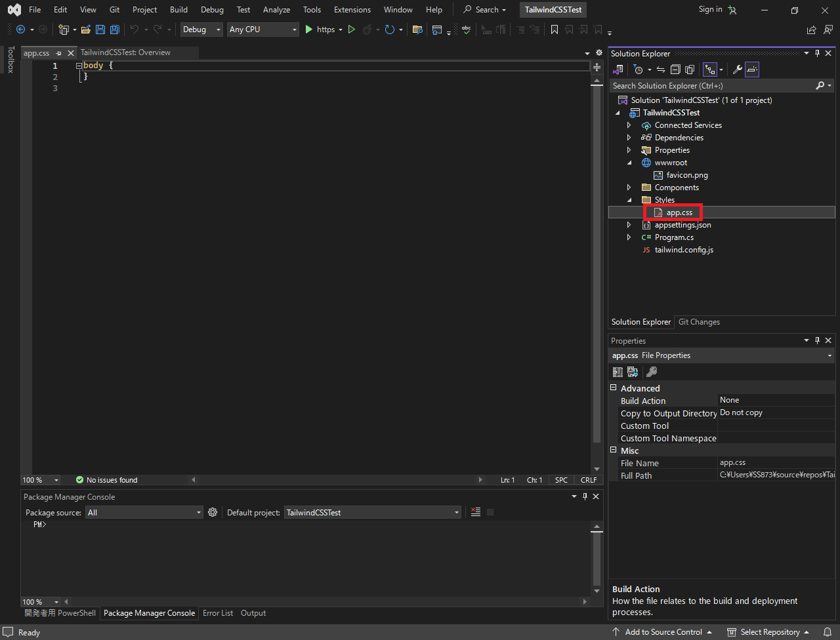Viewport: 840px width, 640px height.
Task: Open the Build menu
Action: pos(178,10)
